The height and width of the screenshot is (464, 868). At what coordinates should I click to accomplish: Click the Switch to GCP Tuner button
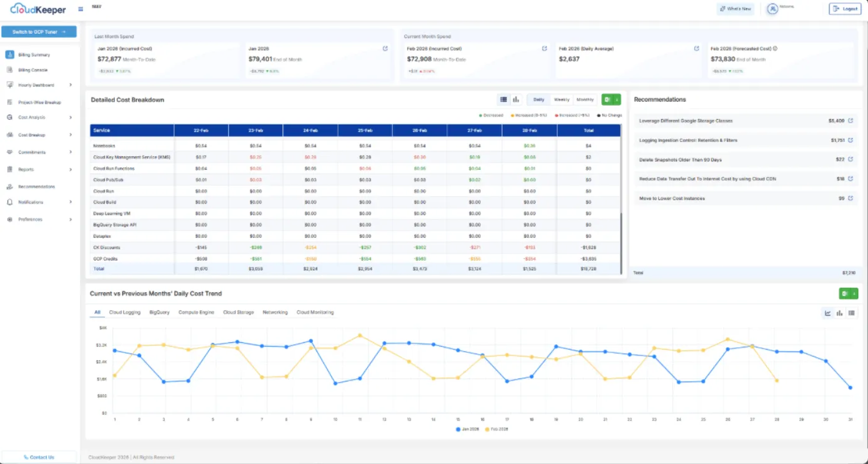pyautogui.click(x=39, y=31)
